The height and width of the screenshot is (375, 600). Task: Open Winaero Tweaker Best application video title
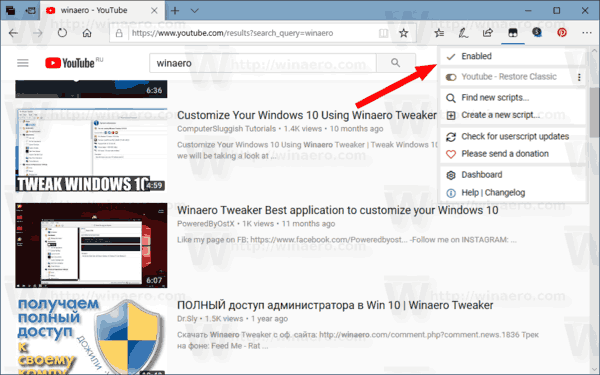[x=338, y=210]
